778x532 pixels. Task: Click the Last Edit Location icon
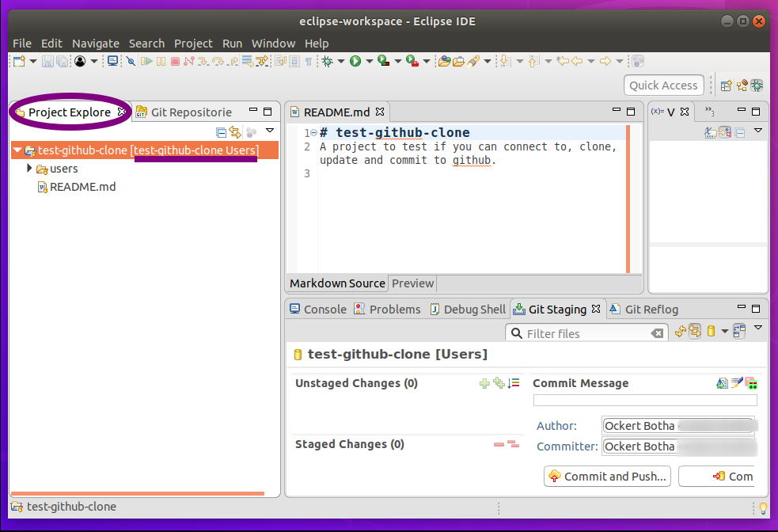(x=562, y=61)
